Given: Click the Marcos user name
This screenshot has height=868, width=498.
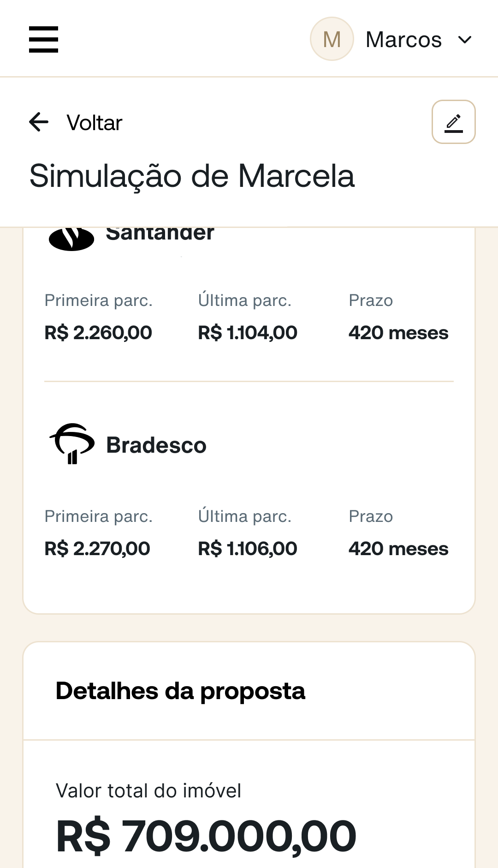Looking at the screenshot, I should (x=403, y=40).
